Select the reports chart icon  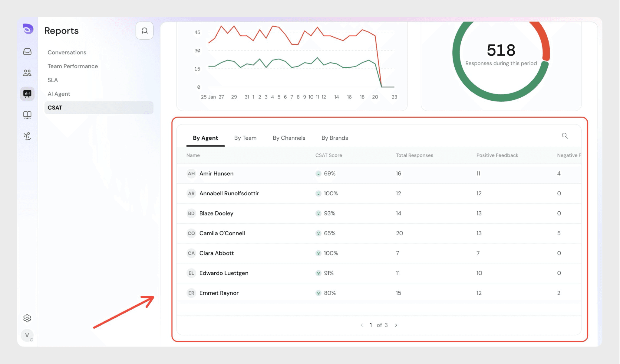coord(27,94)
